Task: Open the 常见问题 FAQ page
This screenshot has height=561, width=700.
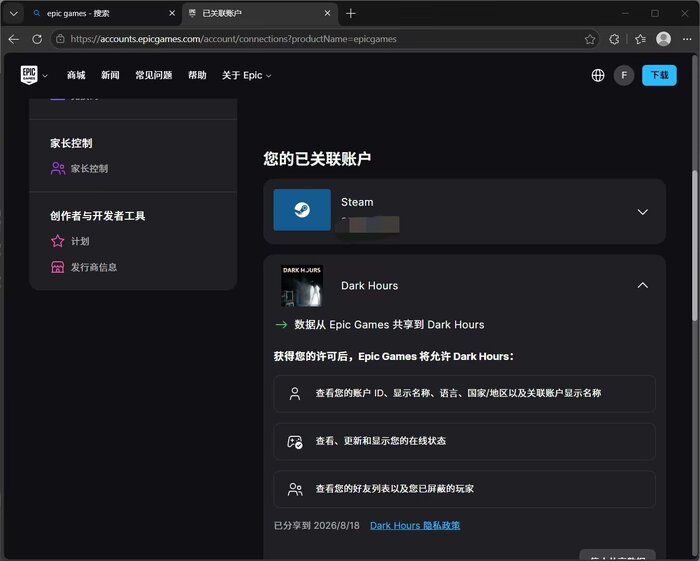Action: coord(154,75)
